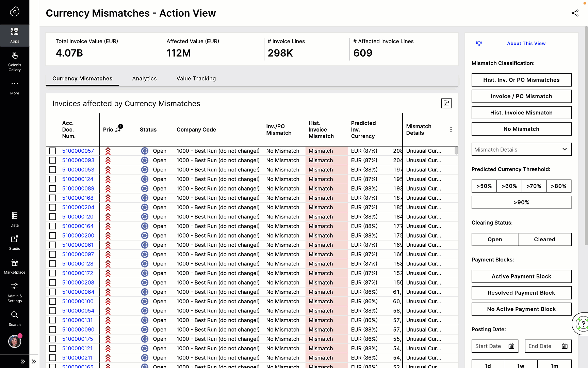This screenshot has width=588, height=368.
Task: Click status icon for invoice 5100000168
Action: point(145,198)
